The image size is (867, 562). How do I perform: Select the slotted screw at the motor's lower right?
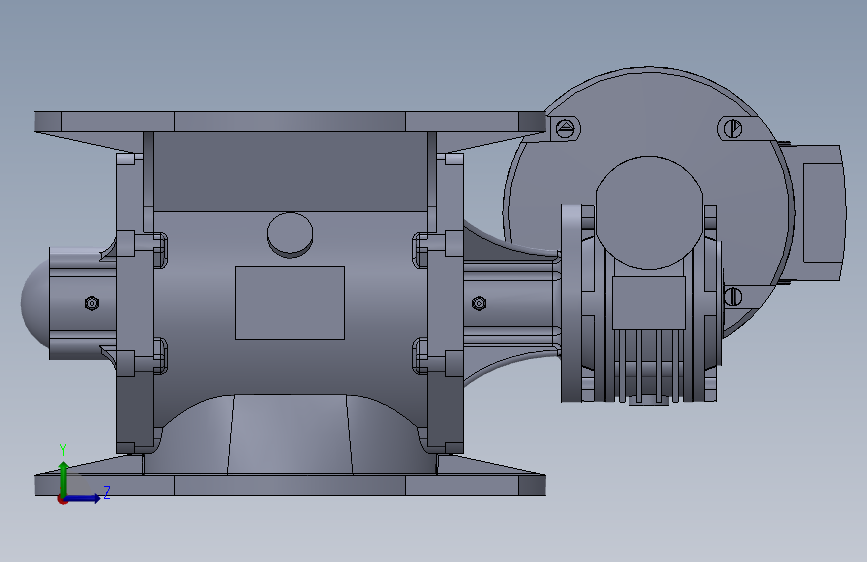coord(733,296)
